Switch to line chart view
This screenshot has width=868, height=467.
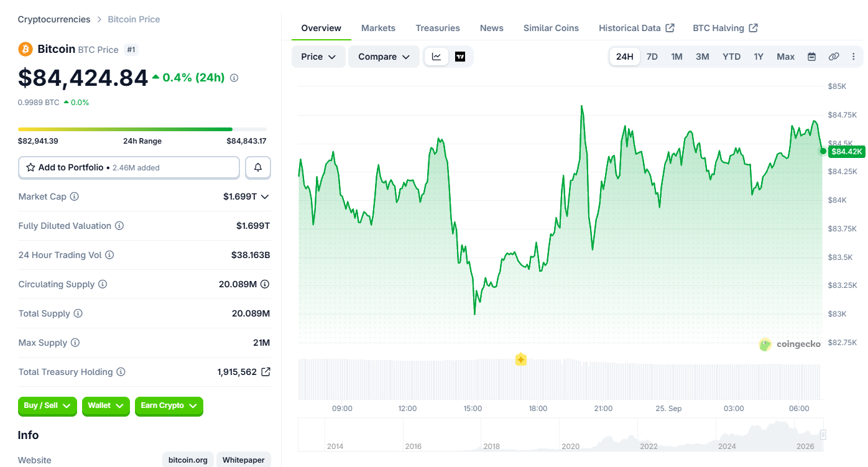click(436, 57)
